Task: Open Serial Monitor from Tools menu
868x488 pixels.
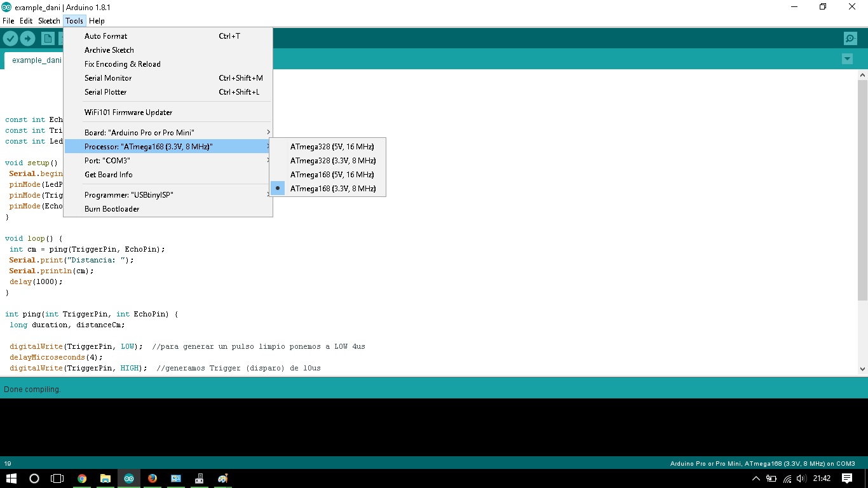Action: point(168,78)
